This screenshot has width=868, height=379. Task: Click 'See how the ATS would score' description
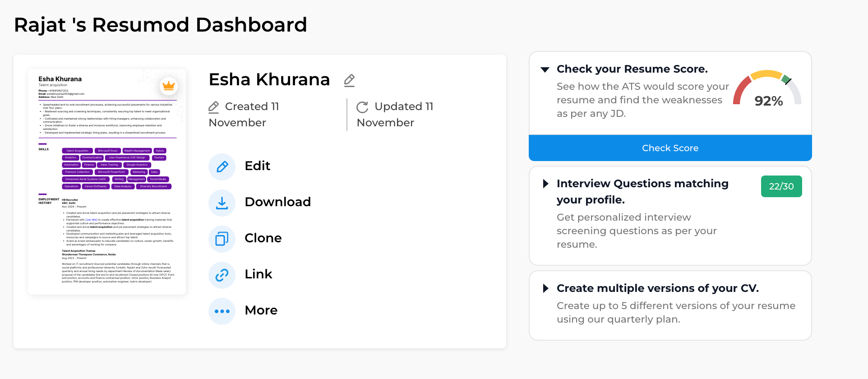point(642,100)
